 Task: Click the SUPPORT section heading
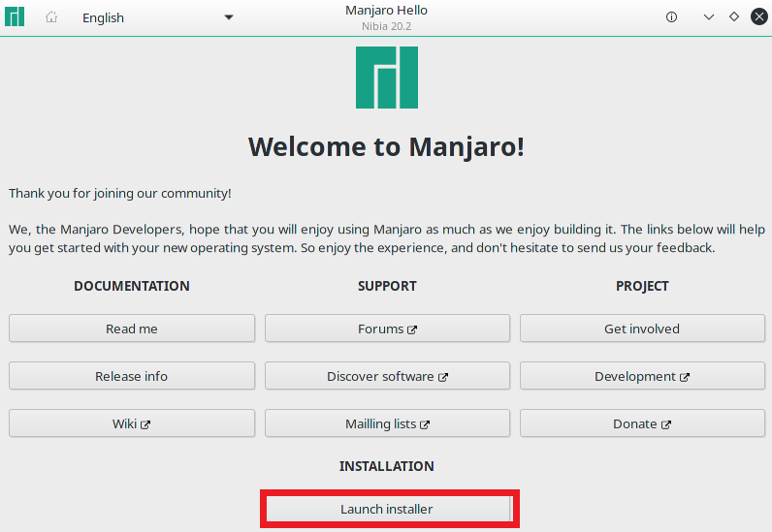tap(387, 286)
